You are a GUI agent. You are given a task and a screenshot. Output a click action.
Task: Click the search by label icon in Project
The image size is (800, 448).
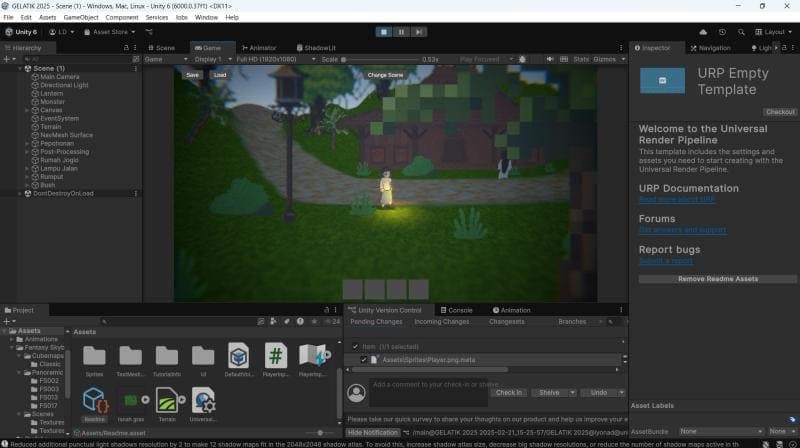click(287, 321)
